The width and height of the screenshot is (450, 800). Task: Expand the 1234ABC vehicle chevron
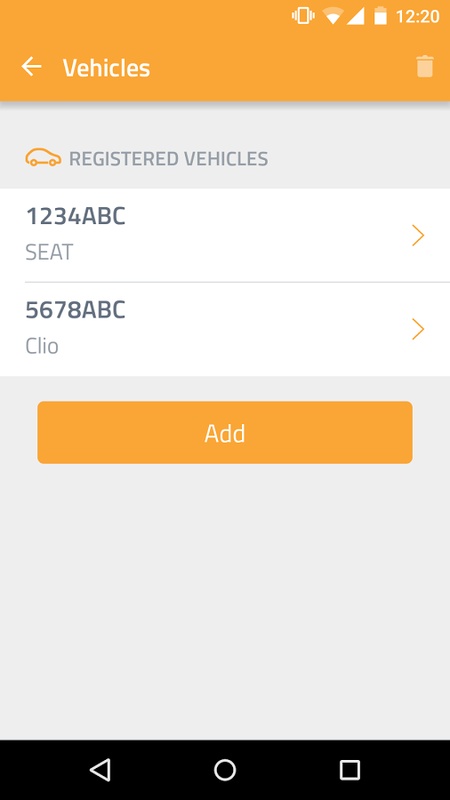[418, 236]
